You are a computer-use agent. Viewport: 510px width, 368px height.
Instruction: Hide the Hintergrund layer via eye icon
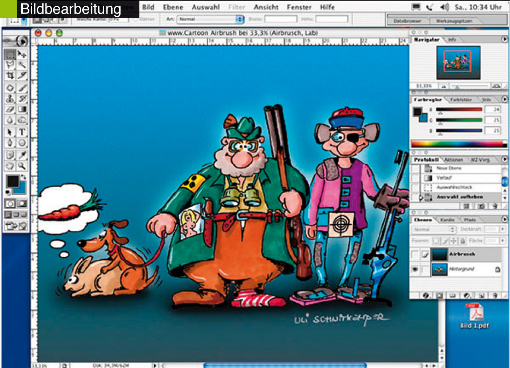pyautogui.click(x=415, y=269)
